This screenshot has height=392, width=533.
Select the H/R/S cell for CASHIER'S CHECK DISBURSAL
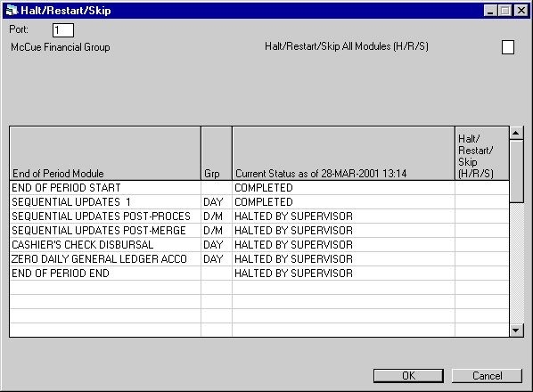pyautogui.click(x=482, y=245)
